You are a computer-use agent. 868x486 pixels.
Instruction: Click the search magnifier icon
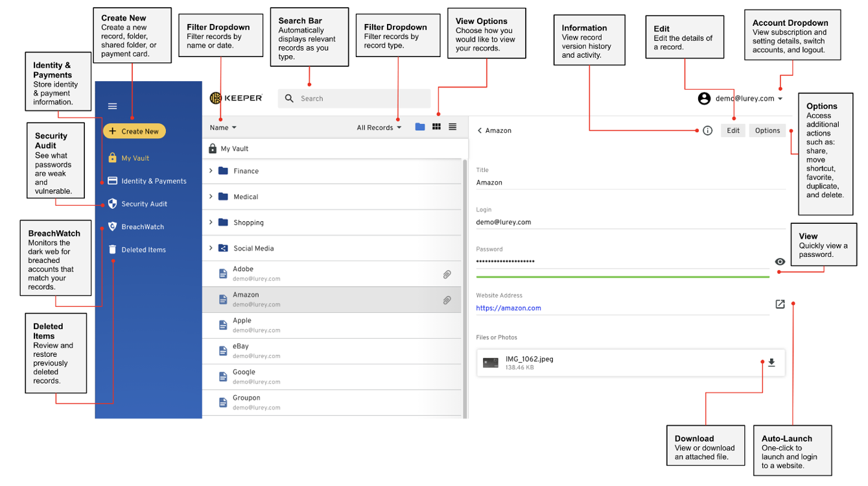tap(290, 99)
